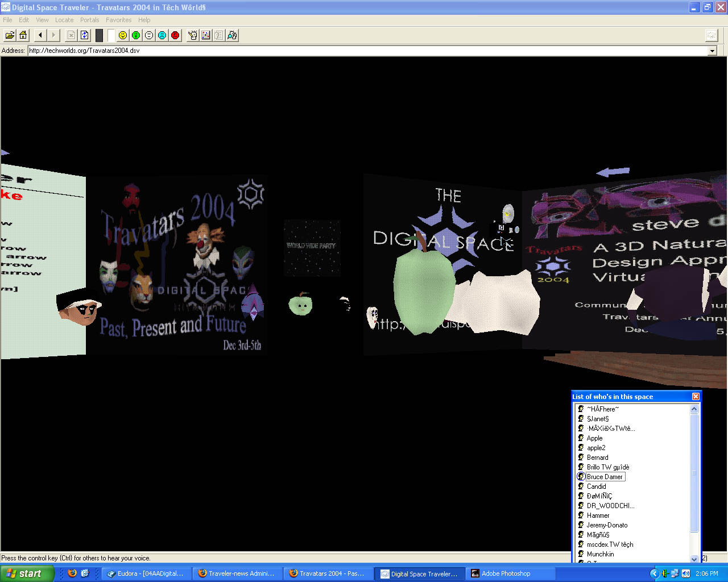Select Hammer in the user list
The image size is (728, 582).
pos(598,516)
